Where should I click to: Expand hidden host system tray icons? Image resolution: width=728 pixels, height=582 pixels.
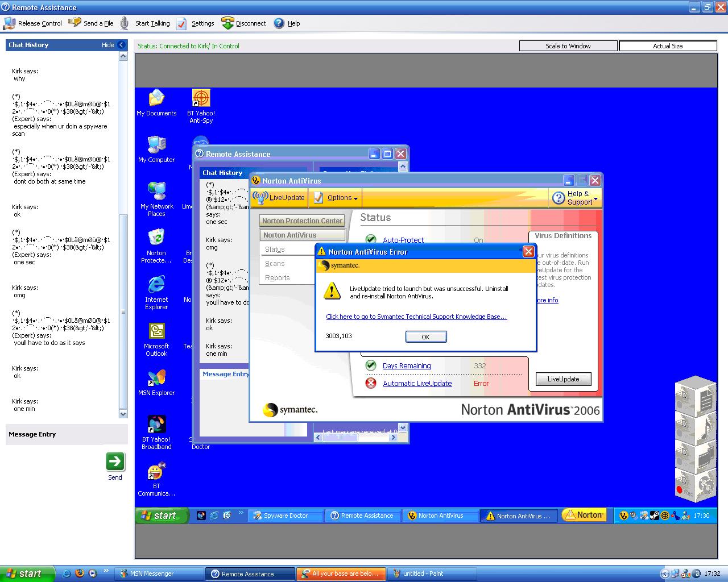664,573
